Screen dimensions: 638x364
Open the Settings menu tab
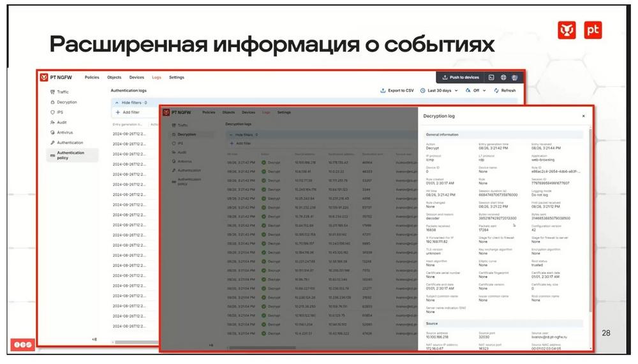pyautogui.click(x=177, y=77)
